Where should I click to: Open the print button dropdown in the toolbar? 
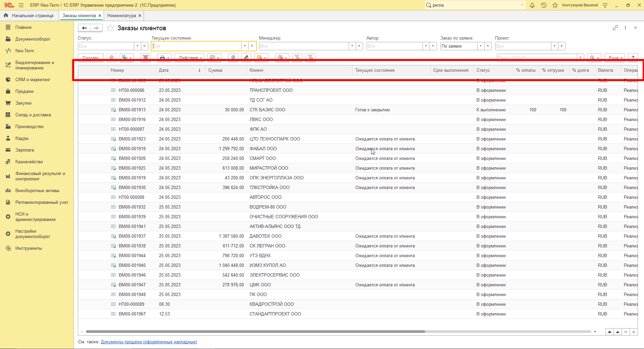(x=164, y=58)
